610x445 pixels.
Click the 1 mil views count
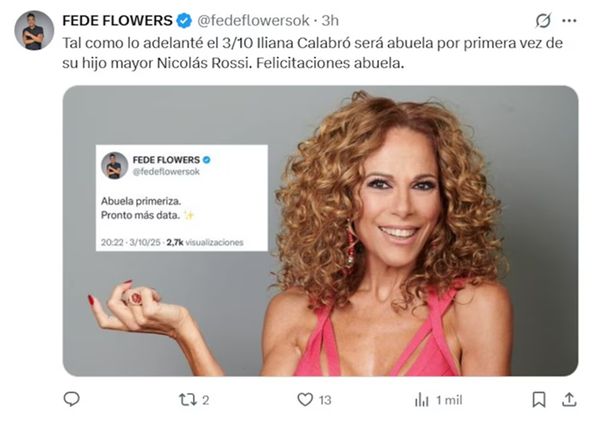[x=448, y=399]
